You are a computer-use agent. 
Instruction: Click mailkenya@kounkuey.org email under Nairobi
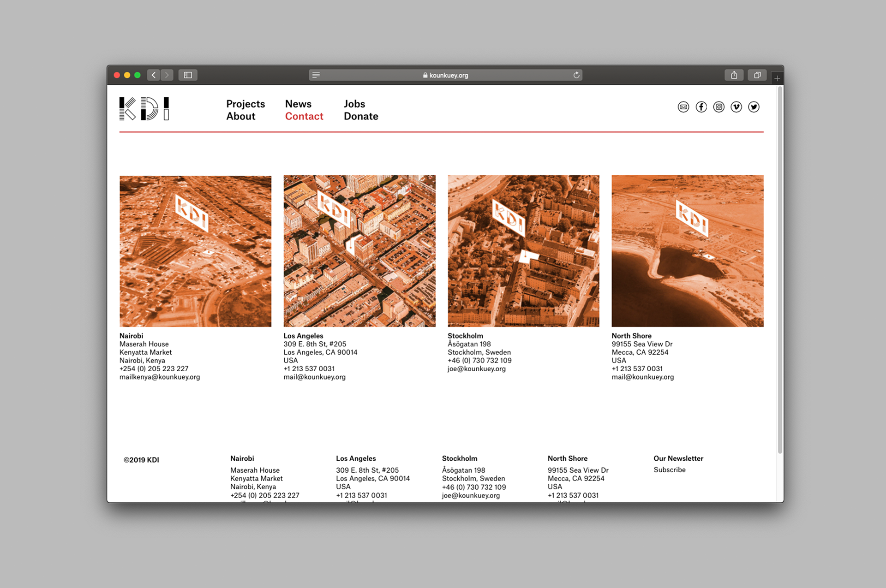160,377
